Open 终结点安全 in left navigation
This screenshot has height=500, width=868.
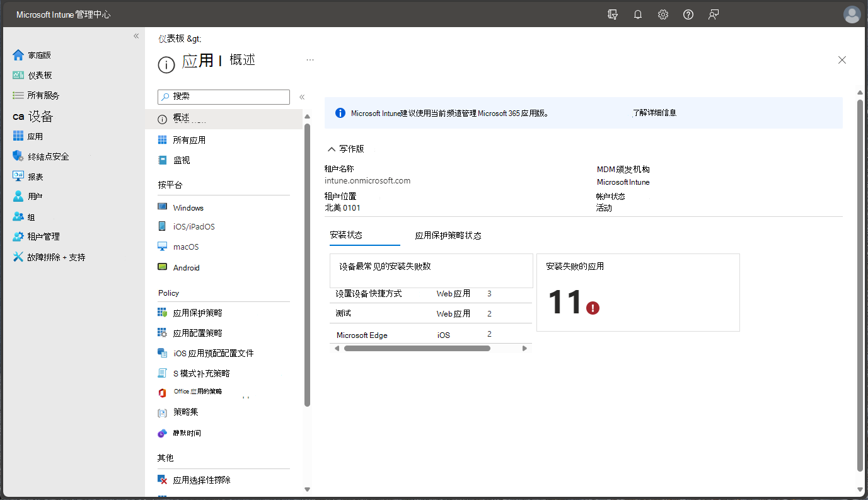point(48,156)
